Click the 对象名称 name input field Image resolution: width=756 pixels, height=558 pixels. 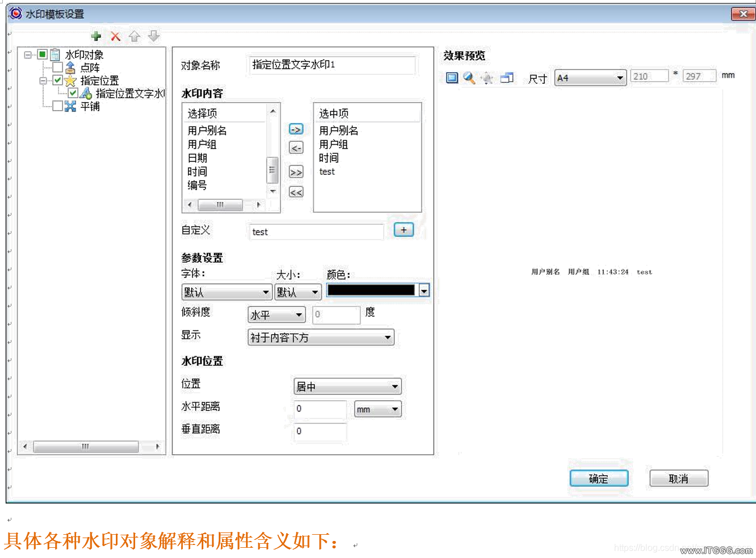332,65
